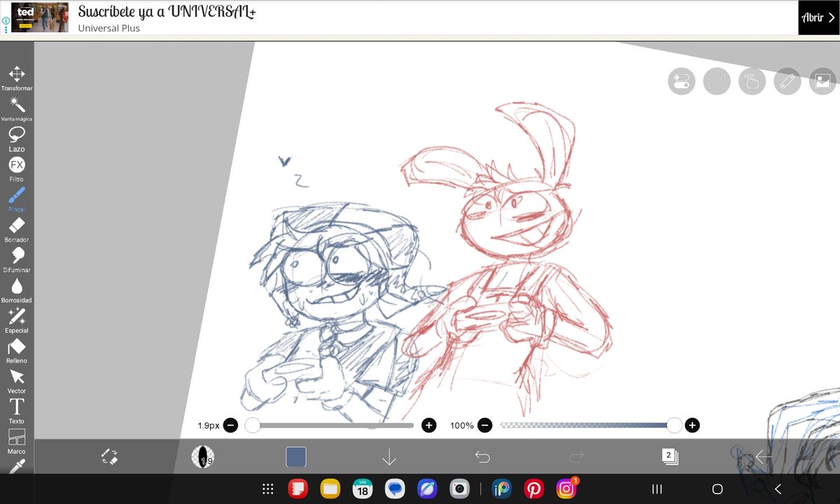Decrease opacity with minus button

click(x=484, y=425)
